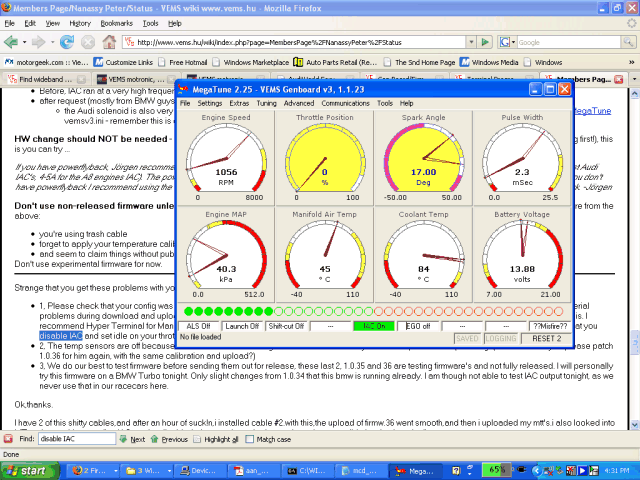
Task: Show more bookmarks toolbar chevron
Action: click(631, 62)
